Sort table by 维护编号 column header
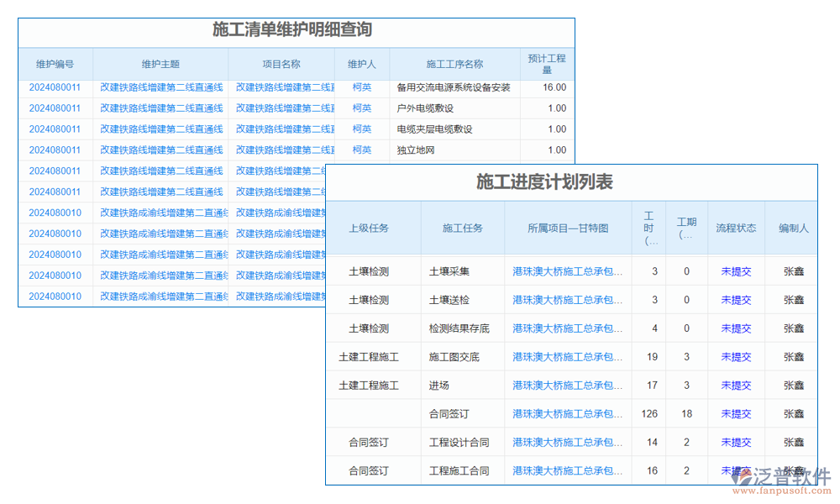The width and height of the screenshot is (840, 504). (55, 64)
